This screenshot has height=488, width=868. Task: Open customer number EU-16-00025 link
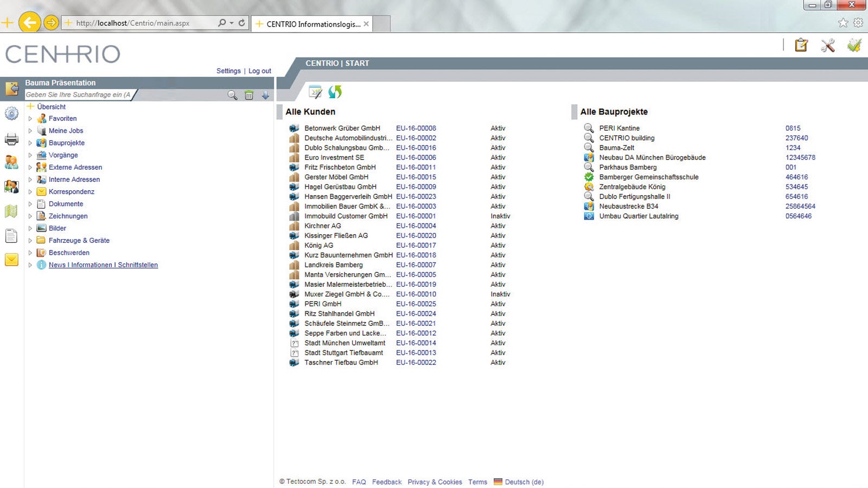click(416, 304)
